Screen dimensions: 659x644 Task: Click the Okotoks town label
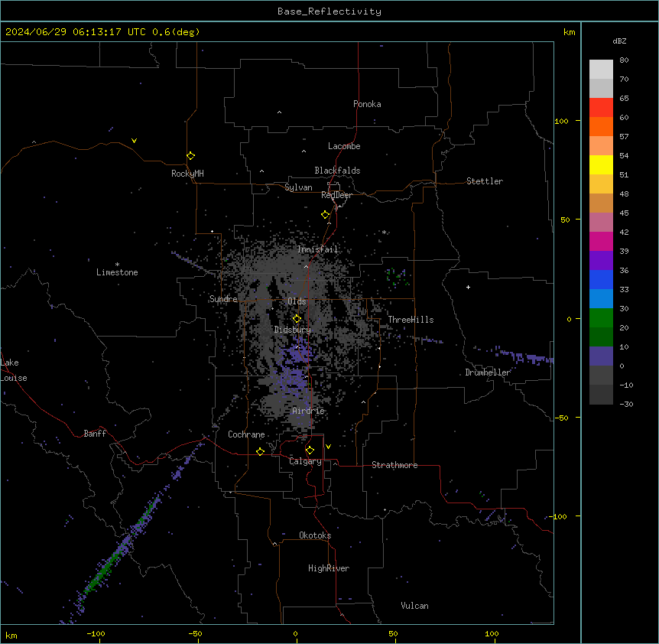(x=315, y=535)
